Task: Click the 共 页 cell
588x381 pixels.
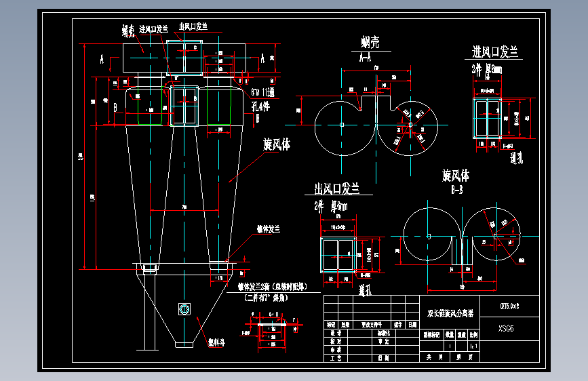Action: tap(435, 357)
